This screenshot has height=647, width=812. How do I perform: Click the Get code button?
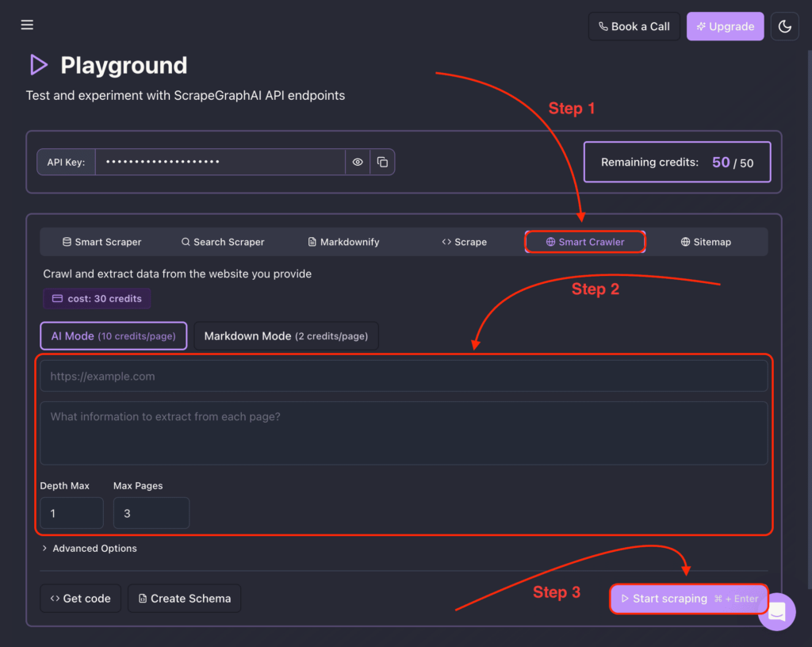(80, 599)
